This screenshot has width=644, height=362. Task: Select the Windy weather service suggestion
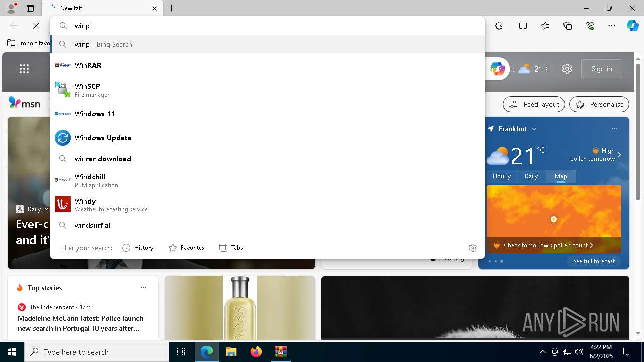[267, 205]
